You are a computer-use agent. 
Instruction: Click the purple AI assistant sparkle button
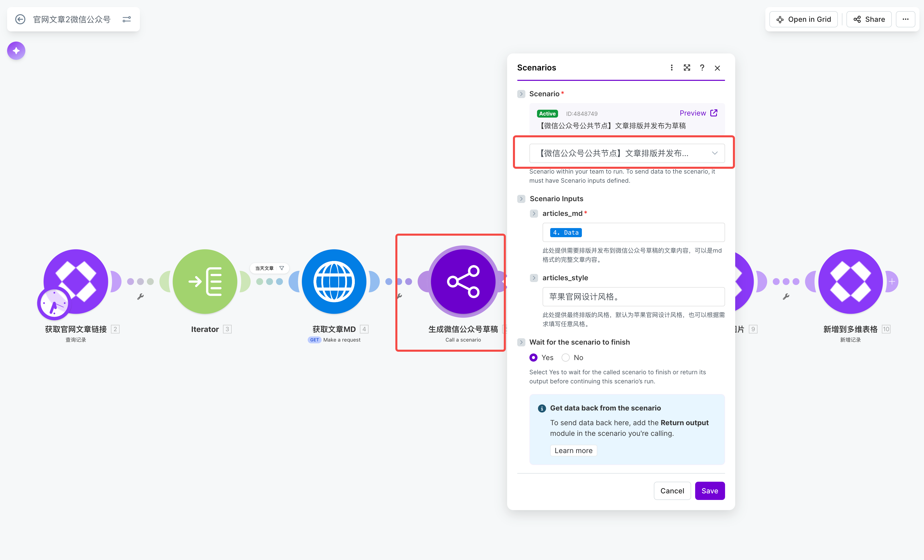tap(16, 51)
